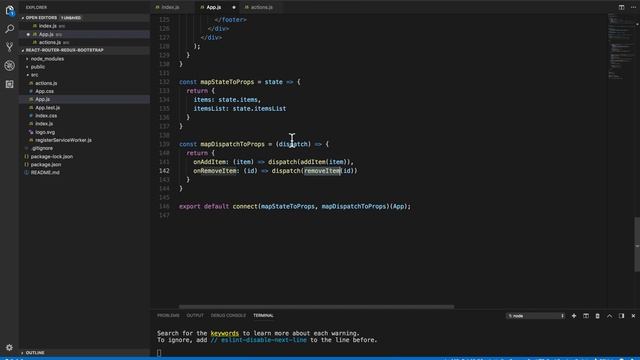Open the Source Control view
The height and width of the screenshot is (360, 640).
tap(9, 47)
